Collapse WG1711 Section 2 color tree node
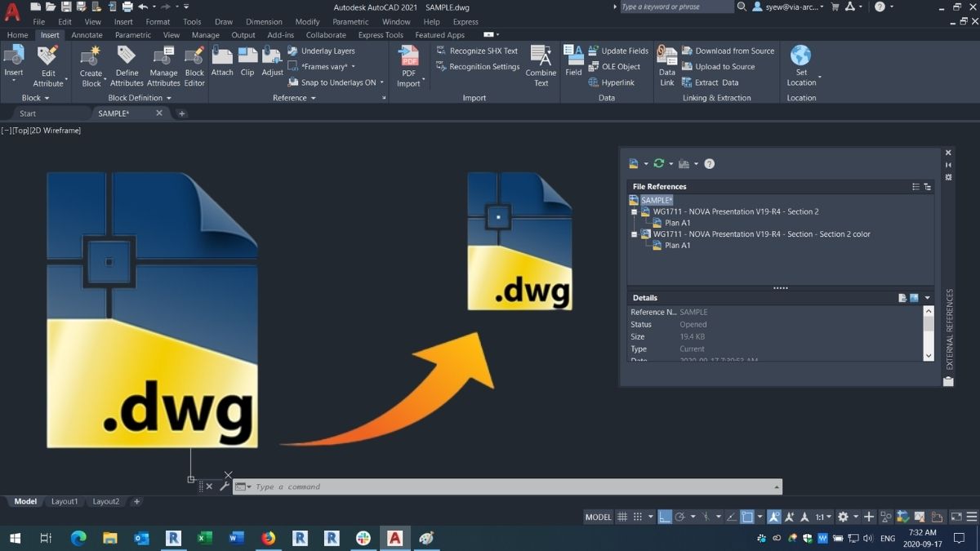 click(x=633, y=234)
